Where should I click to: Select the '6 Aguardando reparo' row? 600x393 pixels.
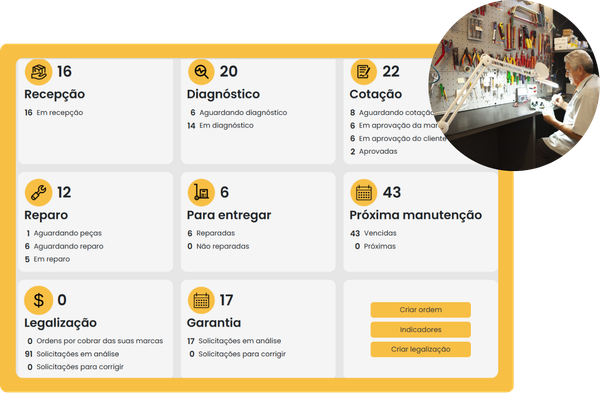64,246
